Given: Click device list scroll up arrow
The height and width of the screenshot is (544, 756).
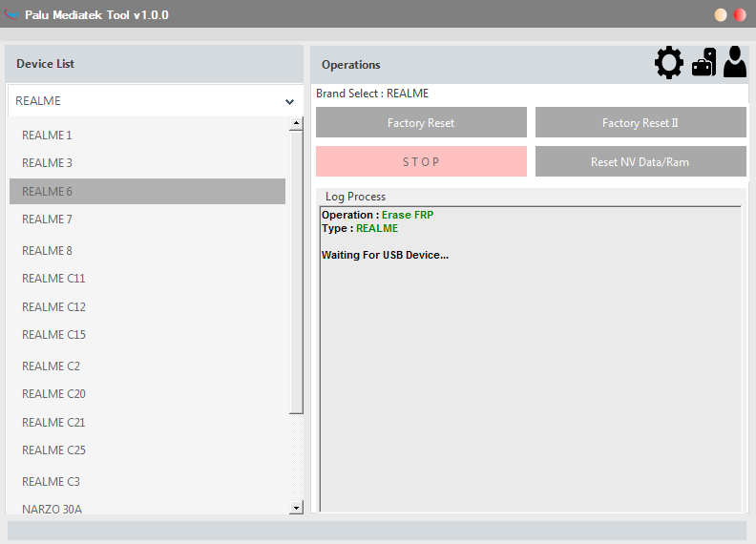Looking at the screenshot, I should [296, 123].
